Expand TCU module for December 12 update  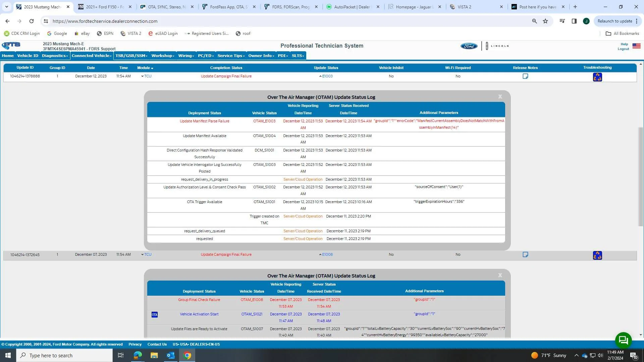tap(146, 76)
